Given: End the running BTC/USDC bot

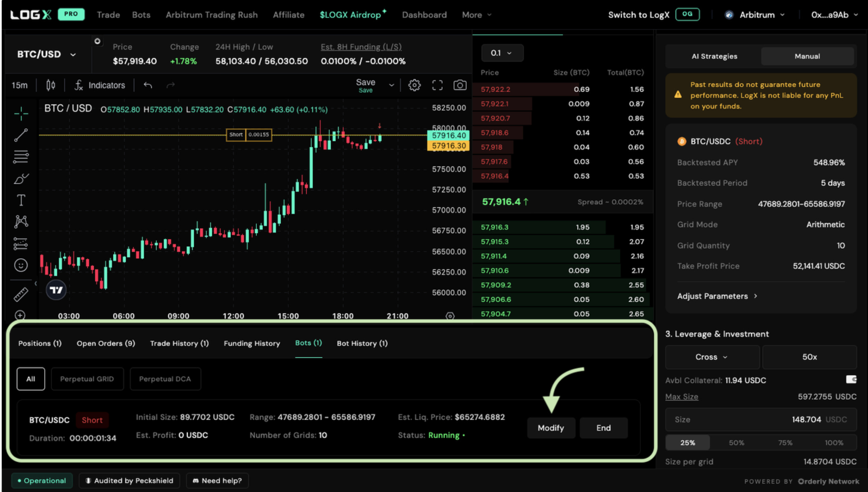Looking at the screenshot, I should 604,428.
